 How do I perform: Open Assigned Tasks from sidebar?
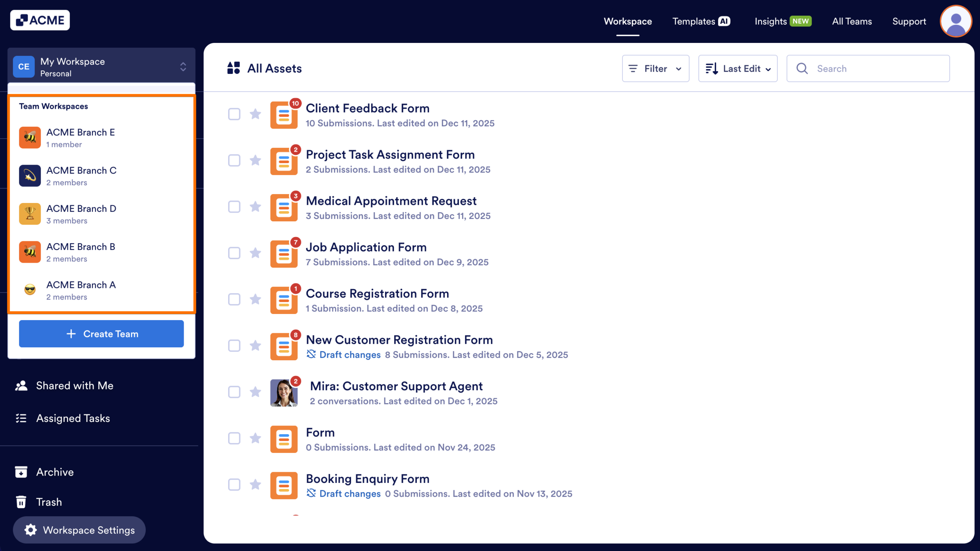pos(73,418)
